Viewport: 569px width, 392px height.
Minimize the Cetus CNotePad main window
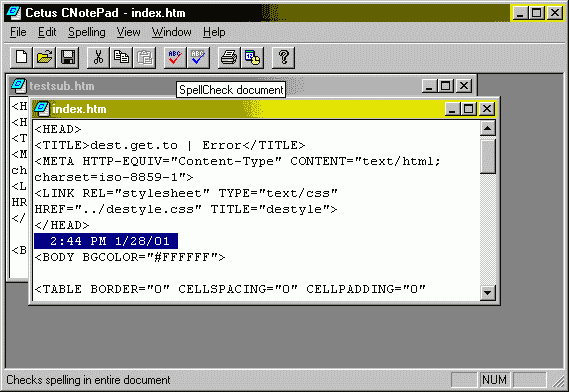pos(520,13)
